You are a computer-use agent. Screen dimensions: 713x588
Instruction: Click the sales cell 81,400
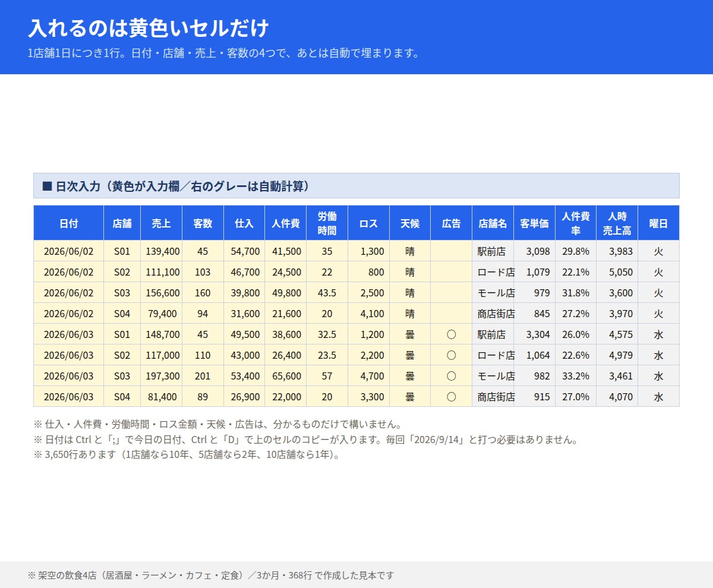point(161,397)
